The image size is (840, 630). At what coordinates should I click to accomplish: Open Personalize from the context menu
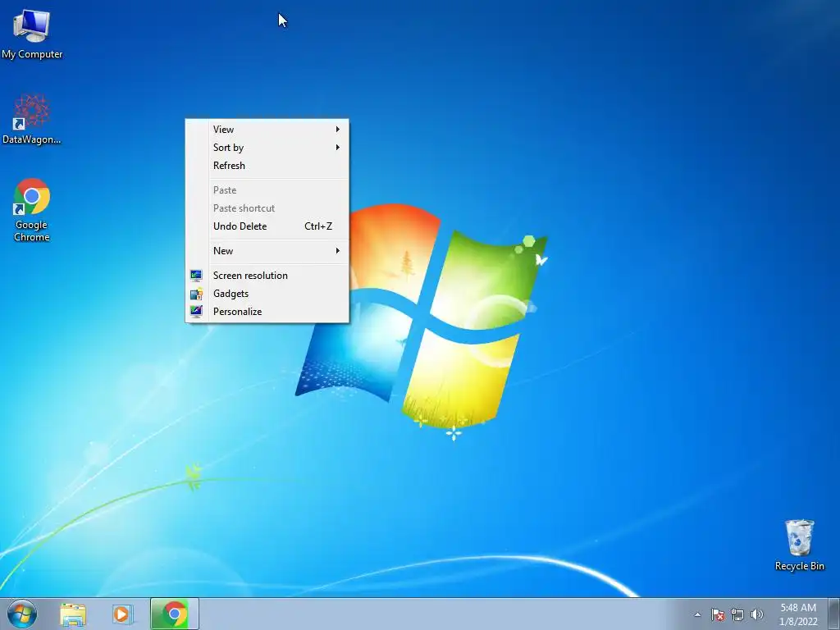click(267, 312)
